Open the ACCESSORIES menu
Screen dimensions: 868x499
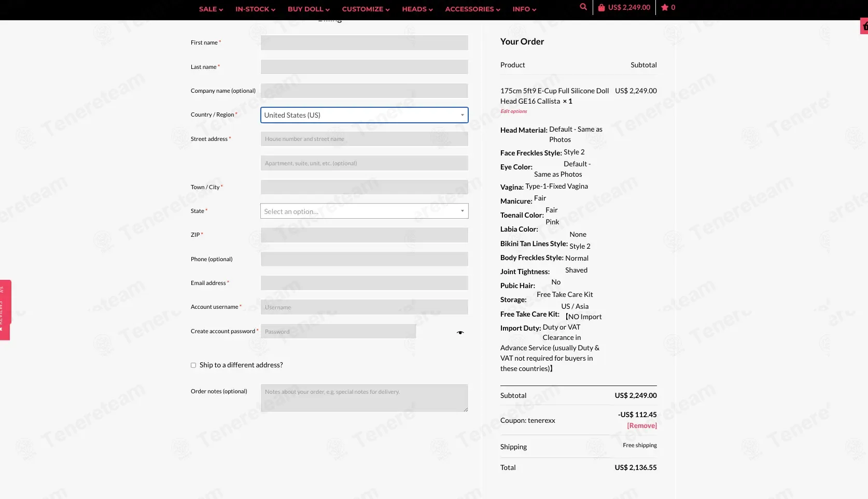[472, 9]
